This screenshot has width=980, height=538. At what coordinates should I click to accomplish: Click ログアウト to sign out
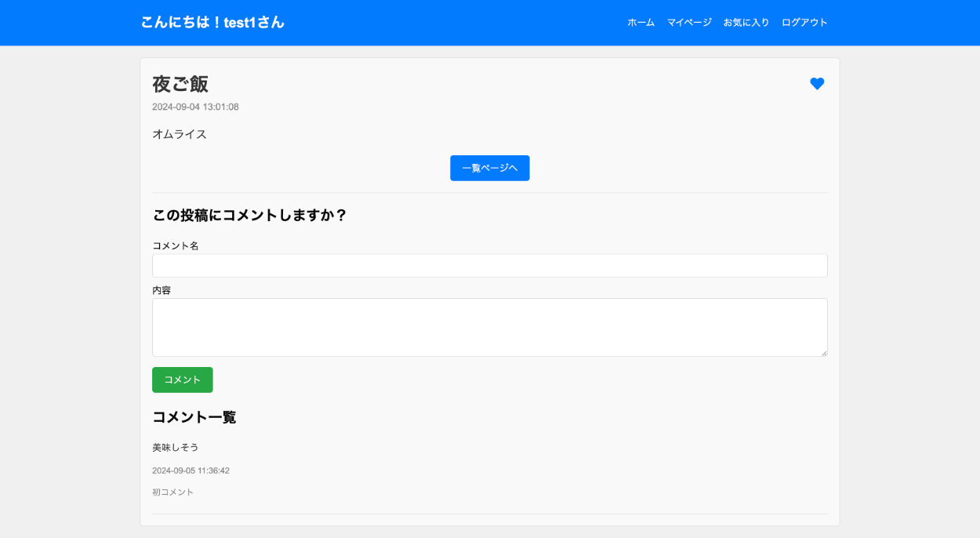coord(804,23)
